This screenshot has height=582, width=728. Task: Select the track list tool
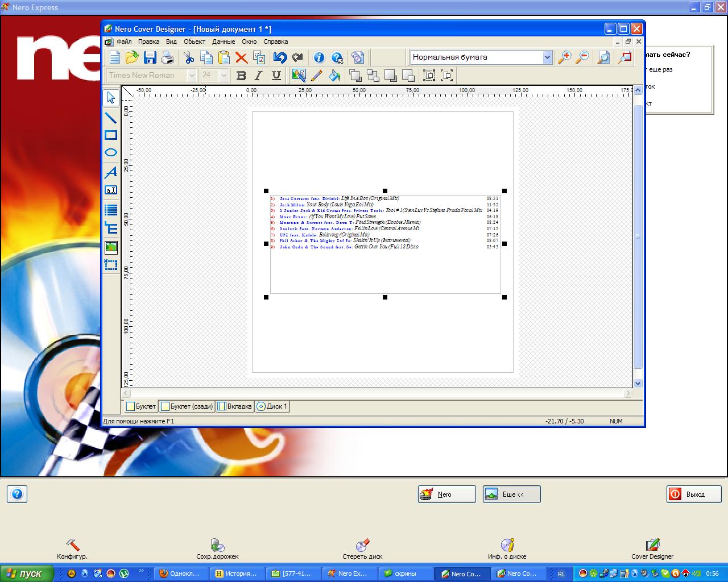[111, 210]
